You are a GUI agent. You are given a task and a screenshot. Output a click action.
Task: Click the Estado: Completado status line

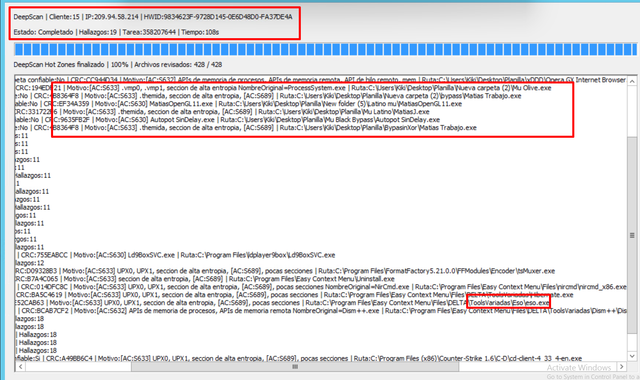[x=116, y=32]
